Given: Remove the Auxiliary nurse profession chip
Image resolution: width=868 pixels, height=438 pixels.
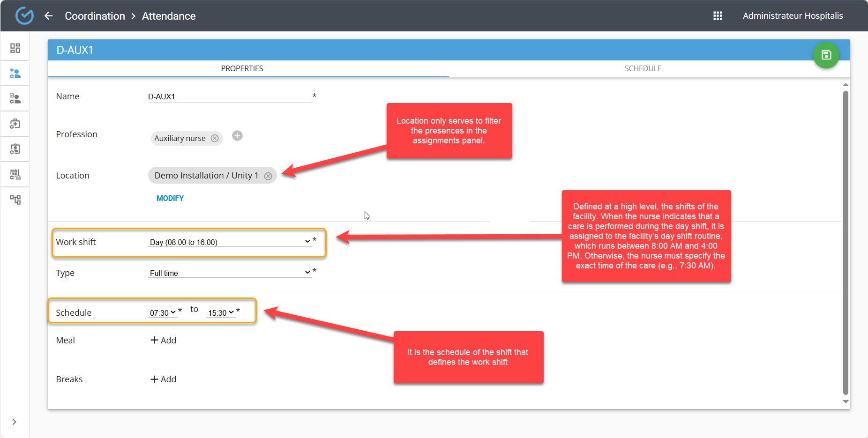Looking at the screenshot, I should 215,138.
